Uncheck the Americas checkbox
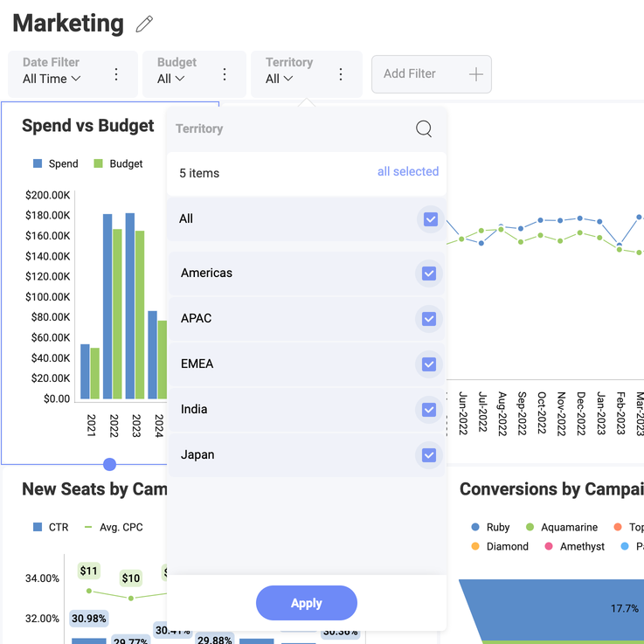Image resolution: width=644 pixels, height=644 pixels. 429,274
